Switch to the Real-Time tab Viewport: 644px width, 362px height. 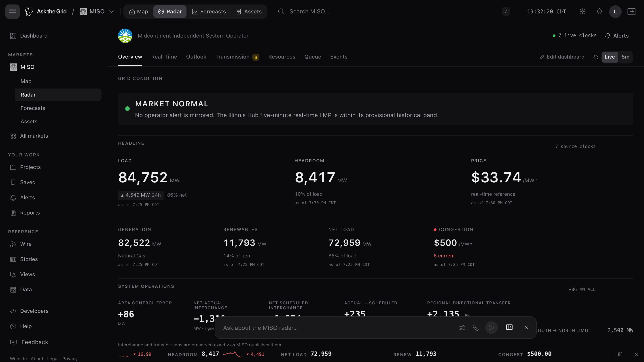(164, 57)
